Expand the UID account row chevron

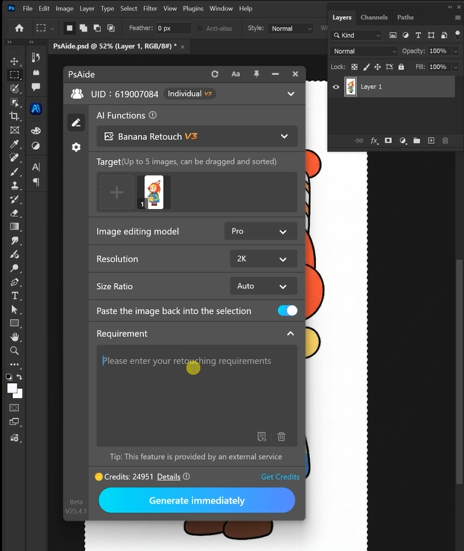pyautogui.click(x=291, y=94)
